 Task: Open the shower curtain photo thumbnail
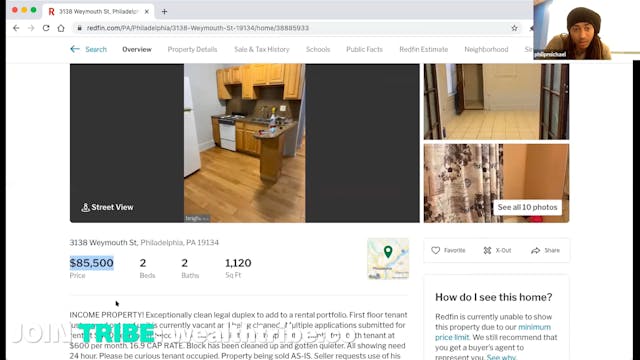tap(496, 183)
